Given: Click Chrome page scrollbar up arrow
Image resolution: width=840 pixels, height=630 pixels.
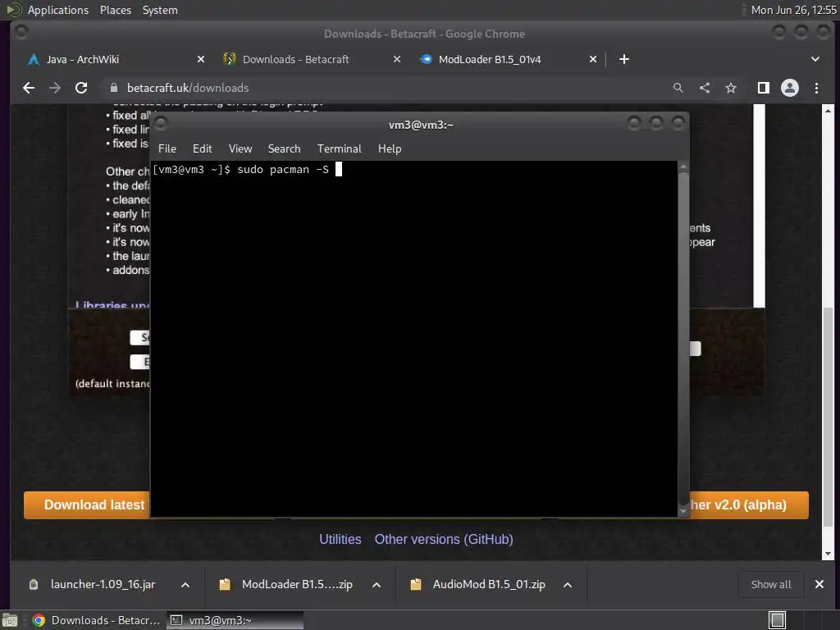Looking at the screenshot, I should [828, 111].
